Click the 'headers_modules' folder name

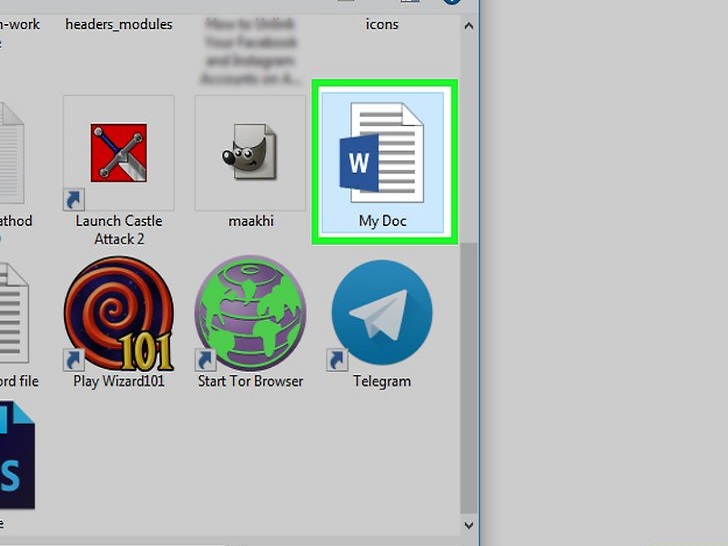119,24
